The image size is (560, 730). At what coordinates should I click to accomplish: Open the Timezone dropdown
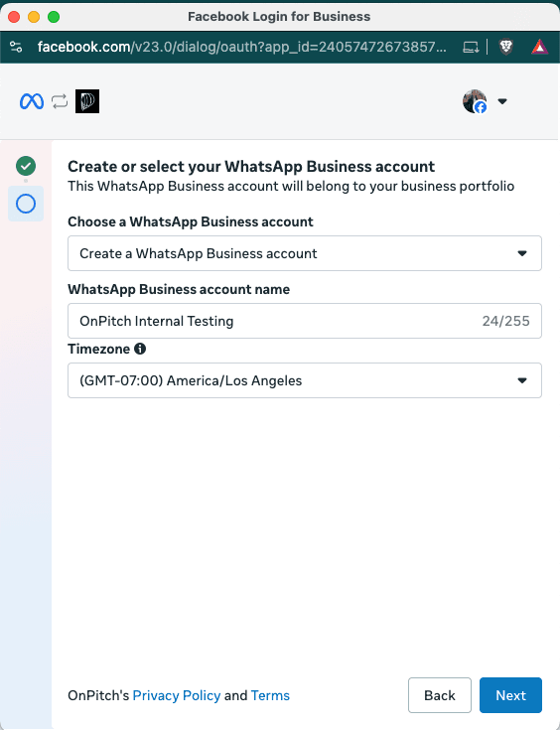click(305, 380)
